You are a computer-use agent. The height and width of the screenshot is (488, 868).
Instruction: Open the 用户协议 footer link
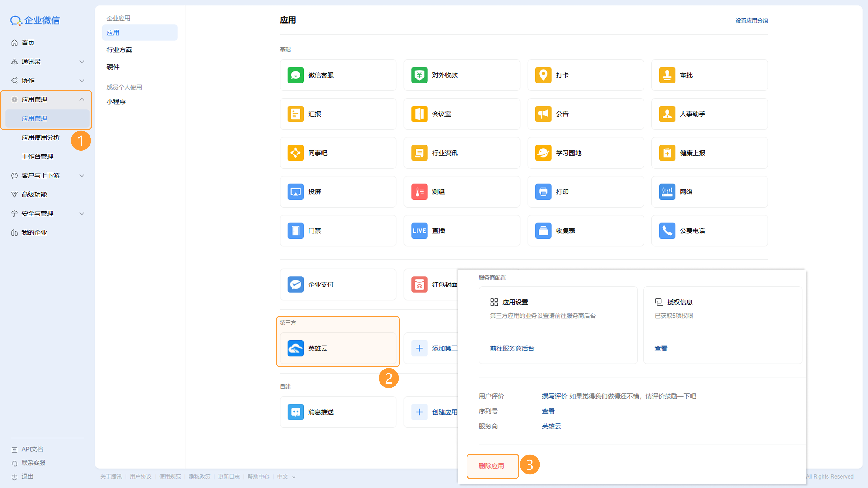pyautogui.click(x=141, y=476)
